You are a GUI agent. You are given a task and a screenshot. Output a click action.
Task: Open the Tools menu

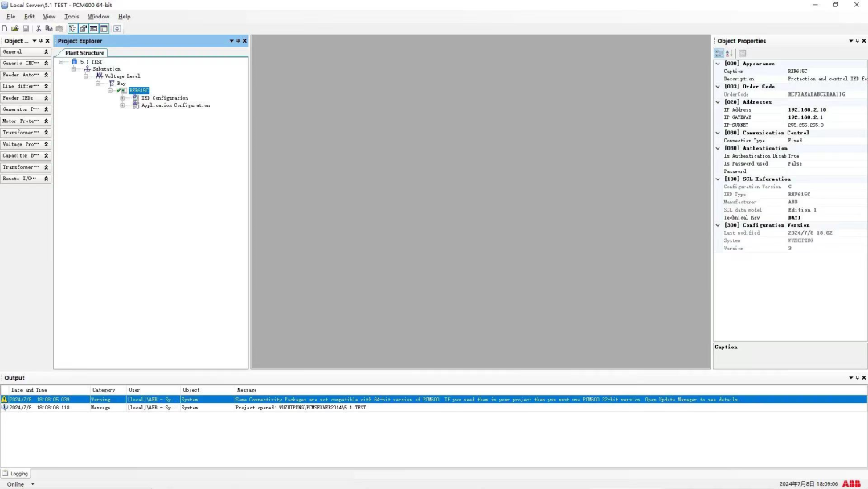point(72,17)
